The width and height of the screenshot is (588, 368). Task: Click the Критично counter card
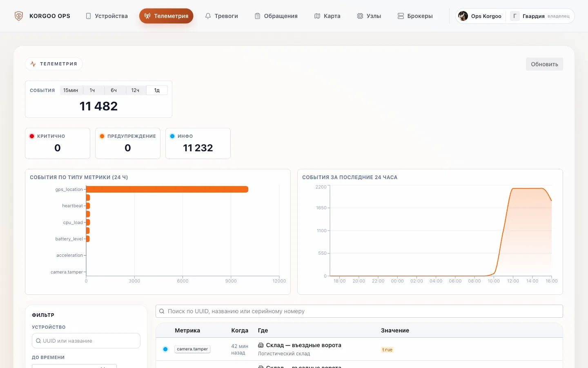[x=58, y=144]
